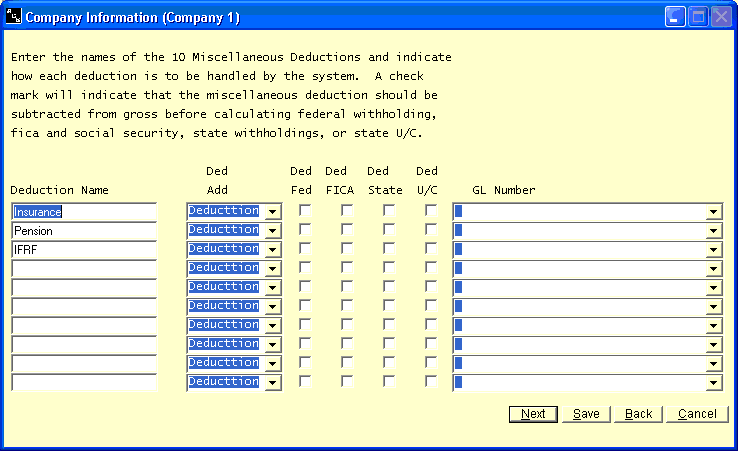This screenshot has width=738, height=451.
Task: Toggle Ded State checkbox for IFRF row
Action: [389, 249]
